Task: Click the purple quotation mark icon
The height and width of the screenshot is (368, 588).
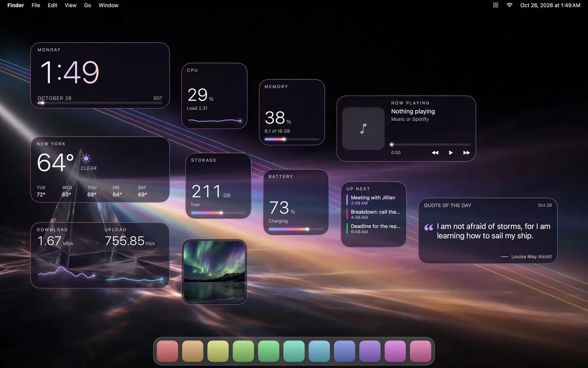Action: click(x=429, y=227)
